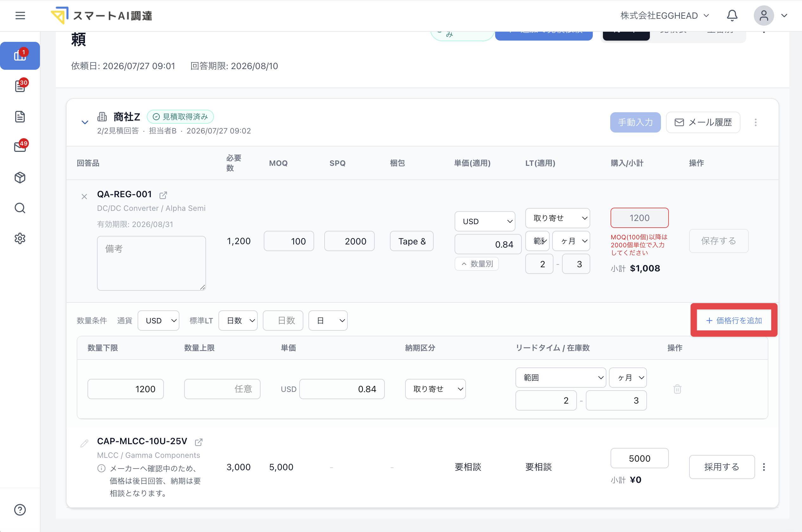Image resolution: width=802 pixels, height=532 pixels.
Task: Open the ヶ月 dropdown in the price row
Action: (628, 378)
